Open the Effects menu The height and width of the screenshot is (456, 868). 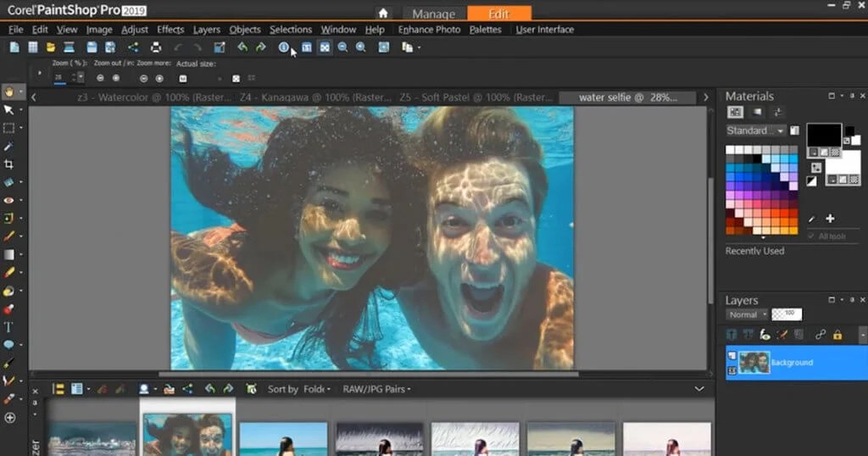coord(170,30)
